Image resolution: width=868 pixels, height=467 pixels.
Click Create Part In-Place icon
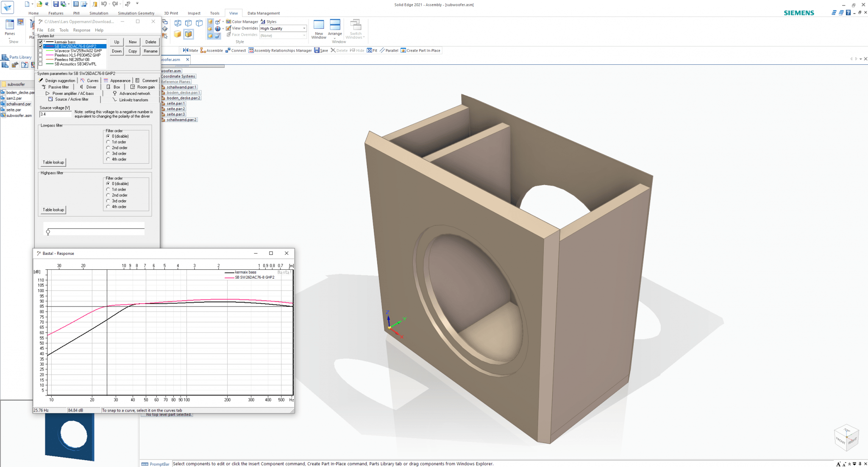click(x=403, y=50)
